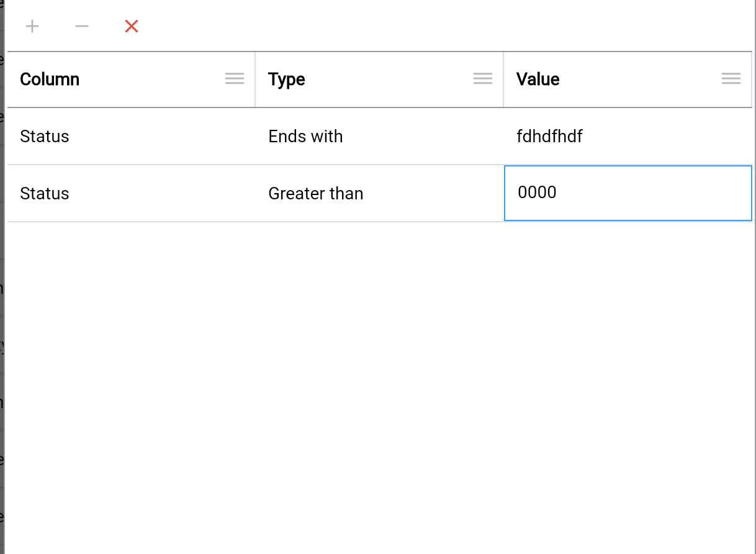This screenshot has width=756, height=554.
Task: Click the red X icon to clear filters
Action: click(131, 26)
